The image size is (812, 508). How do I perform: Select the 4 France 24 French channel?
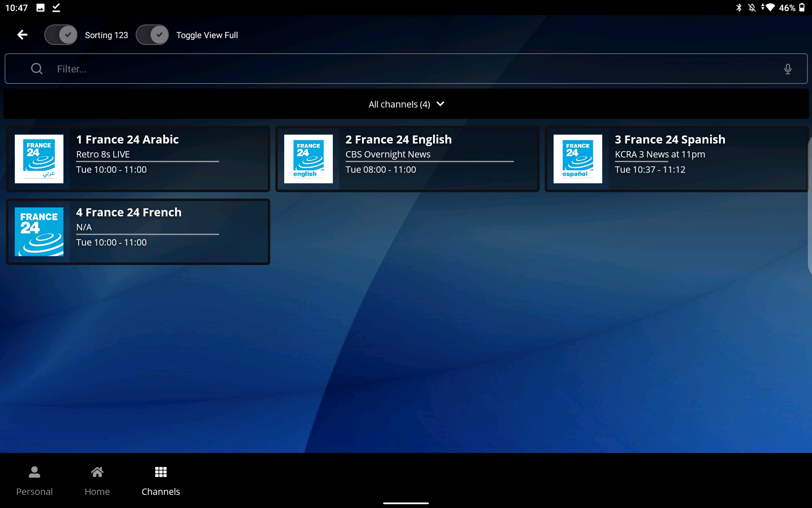click(x=137, y=232)
